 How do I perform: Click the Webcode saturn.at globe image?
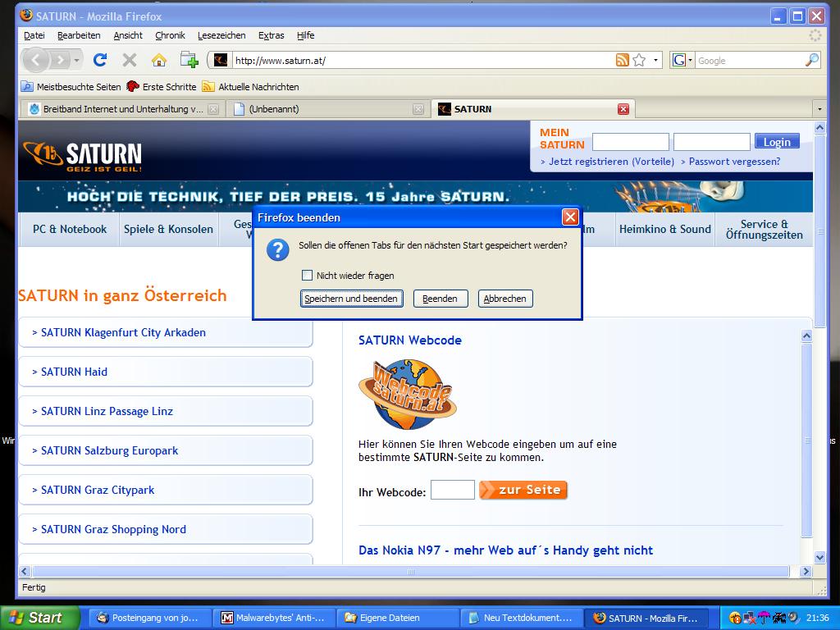408,394
